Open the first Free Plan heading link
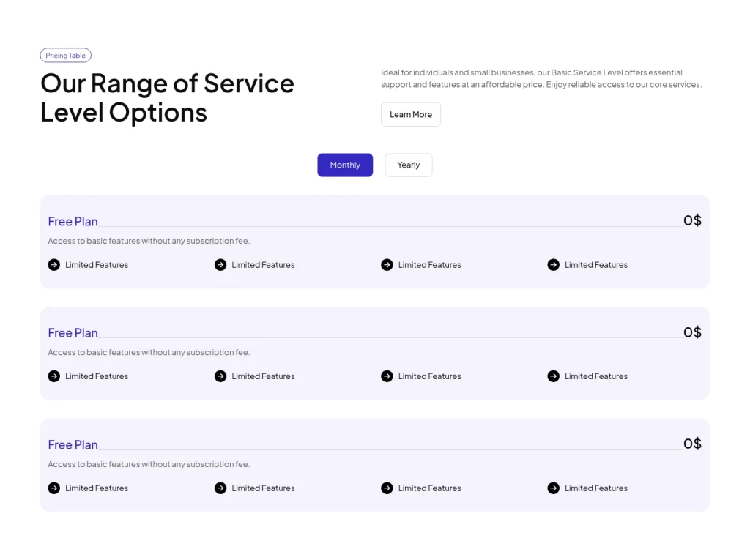 point(73,221)
